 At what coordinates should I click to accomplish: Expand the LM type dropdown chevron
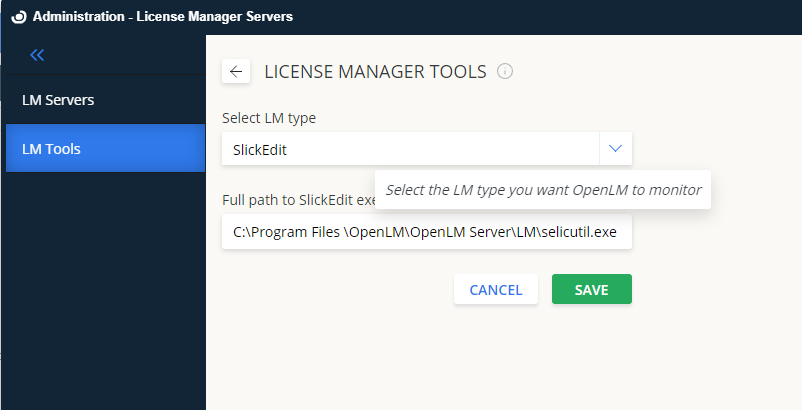coord(615,149)
